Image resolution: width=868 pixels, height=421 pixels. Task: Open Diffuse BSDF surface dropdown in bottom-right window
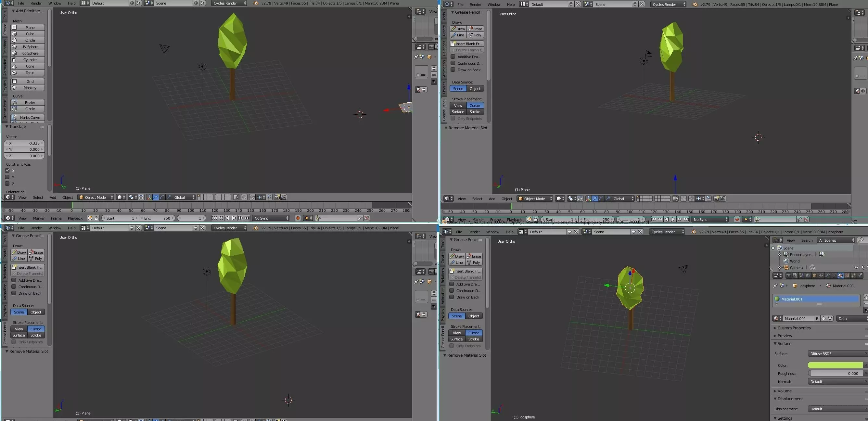[x=837, y=353]
